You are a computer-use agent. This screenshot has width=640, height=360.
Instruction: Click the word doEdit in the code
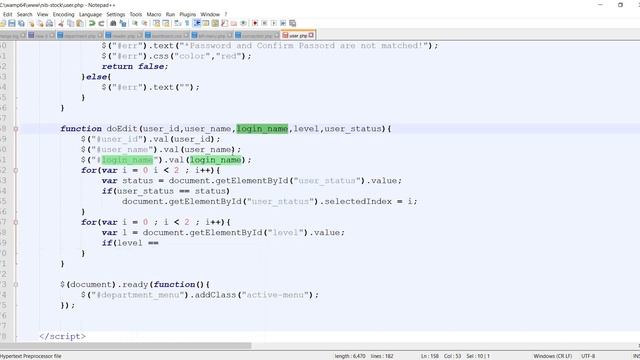122,129
